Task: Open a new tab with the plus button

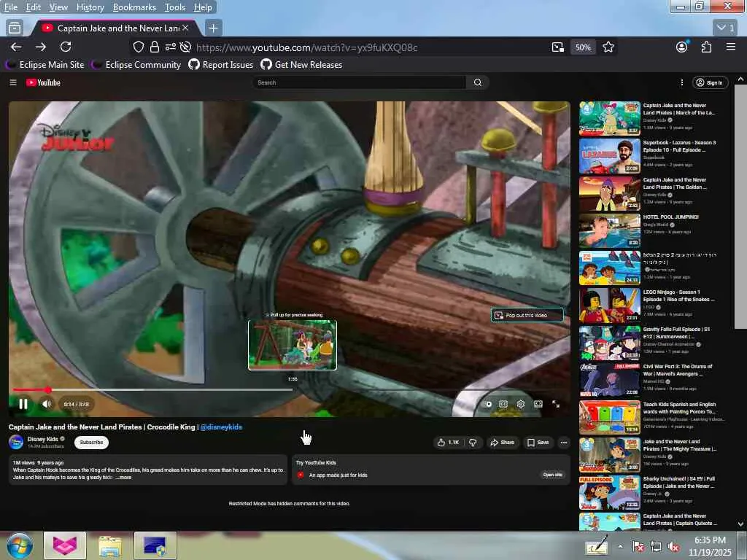Action: (x=214, y=28)
